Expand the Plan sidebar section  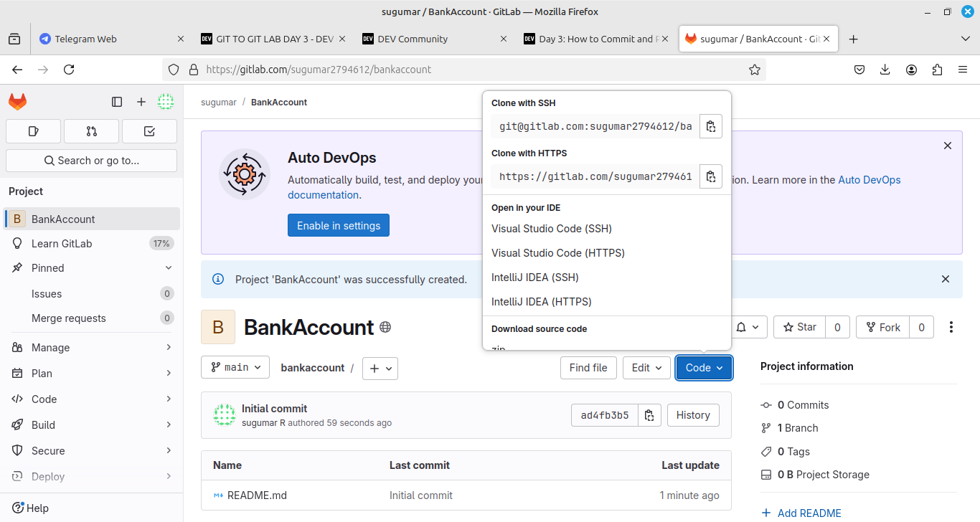(x=91, y=374)
